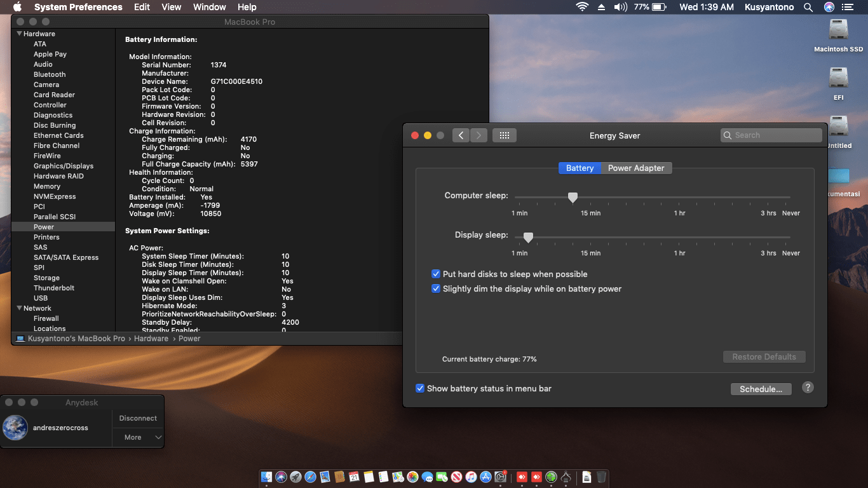
Task: Open iTunes from the dock
Action: 471,477
